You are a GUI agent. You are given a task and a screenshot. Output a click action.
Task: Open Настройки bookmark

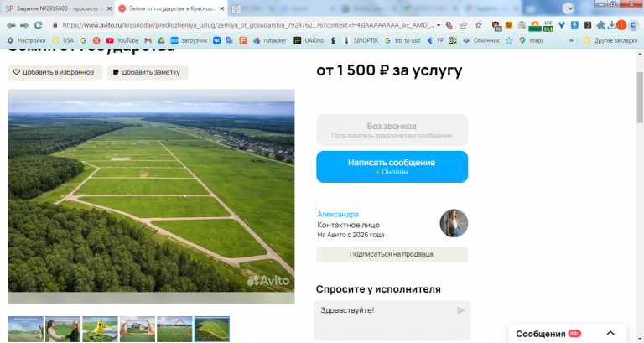[x=26, y=40]
